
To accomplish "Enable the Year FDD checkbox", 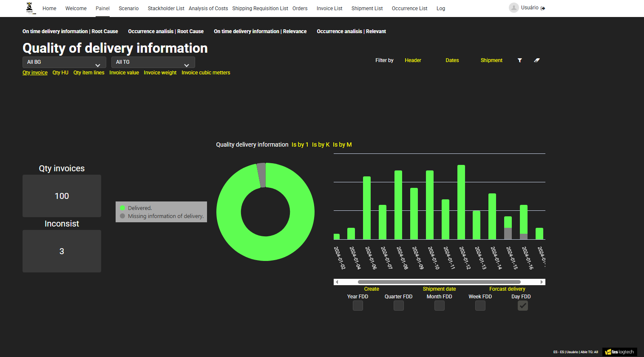I will click(357, 306).
